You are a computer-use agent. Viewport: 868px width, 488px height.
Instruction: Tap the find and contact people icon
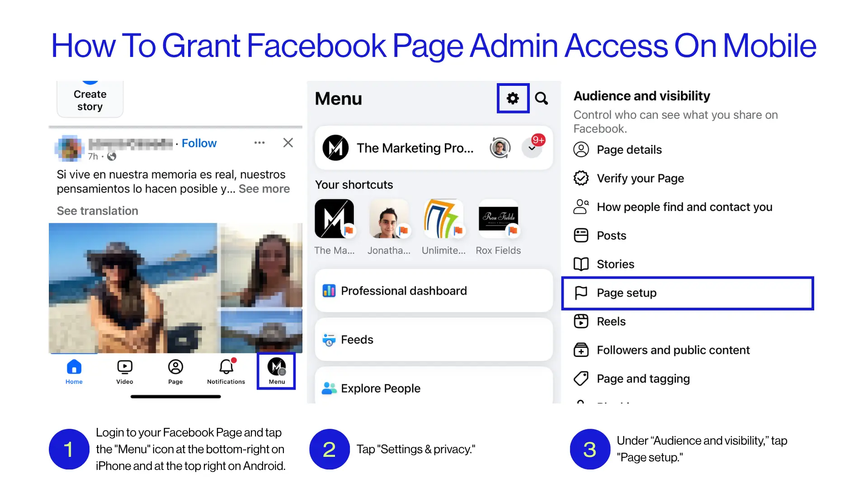tap(581, 206)
